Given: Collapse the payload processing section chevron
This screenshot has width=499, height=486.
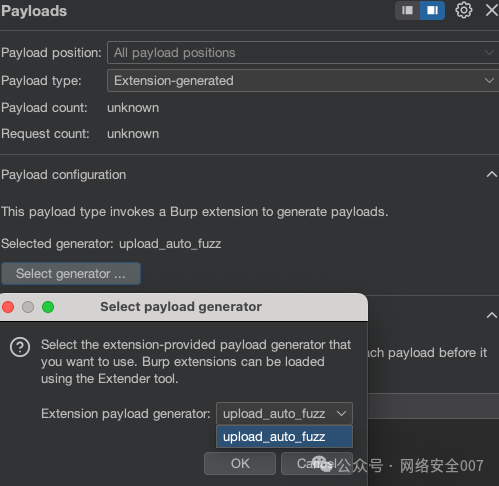Looking at the screenshot, I should [491, 315].
